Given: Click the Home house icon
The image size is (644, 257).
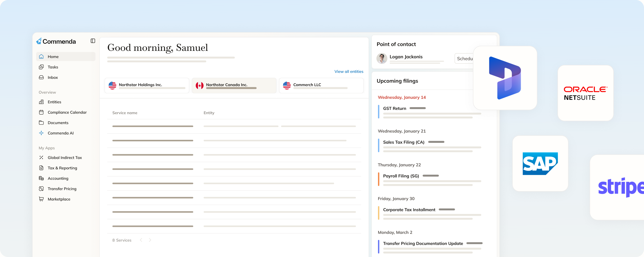Looking at the screenshot, I should (x=41, y=57).
